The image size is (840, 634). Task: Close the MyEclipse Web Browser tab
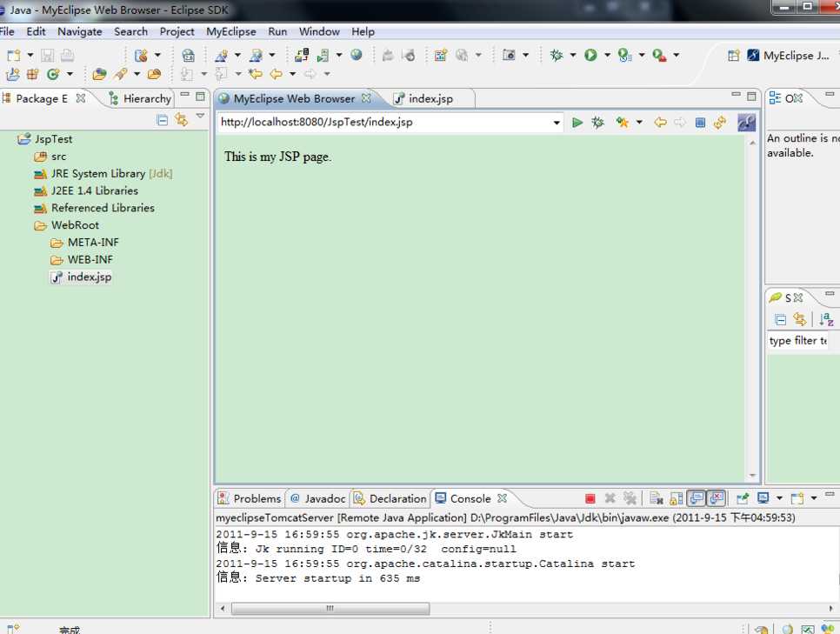click(366, 98)
